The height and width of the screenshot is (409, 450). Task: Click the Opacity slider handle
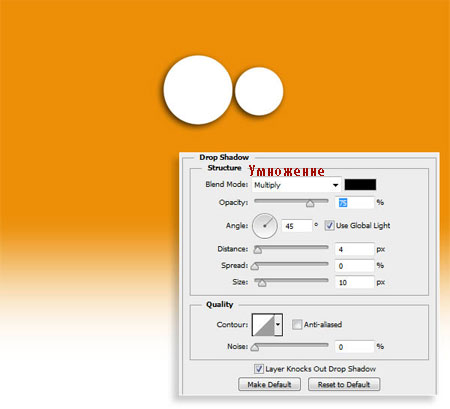(310, 203)
